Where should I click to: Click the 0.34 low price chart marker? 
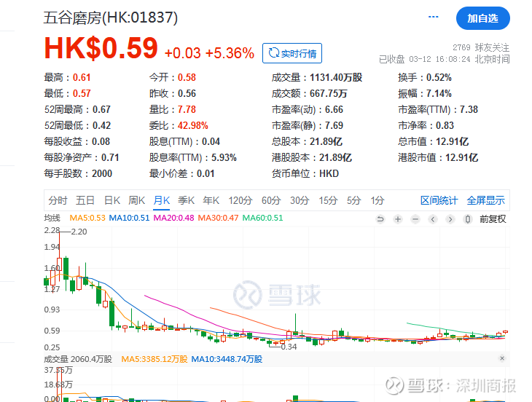[x=289, y=347]
